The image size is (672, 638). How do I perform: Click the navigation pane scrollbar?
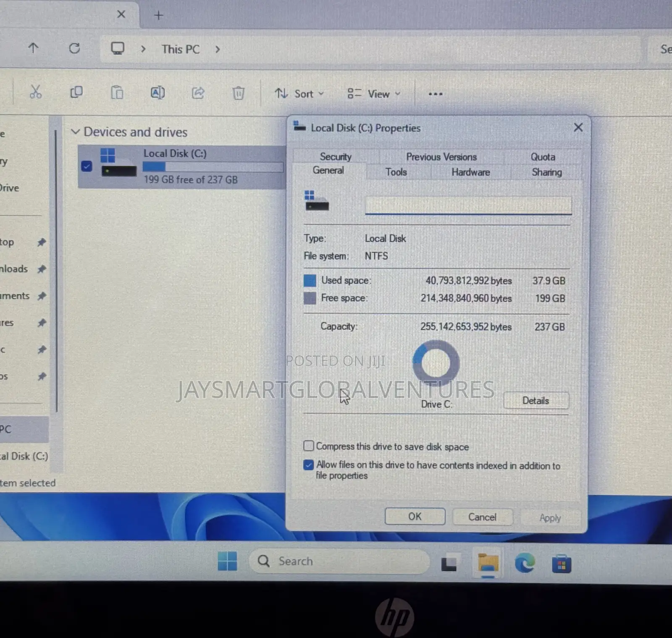(56, 271)
